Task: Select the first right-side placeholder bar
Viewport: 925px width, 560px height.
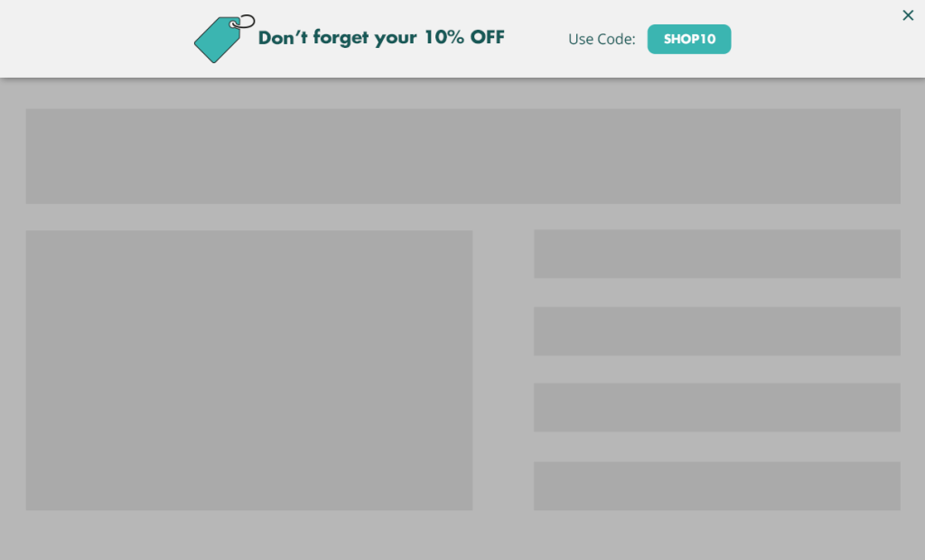Action: point(716,254)
